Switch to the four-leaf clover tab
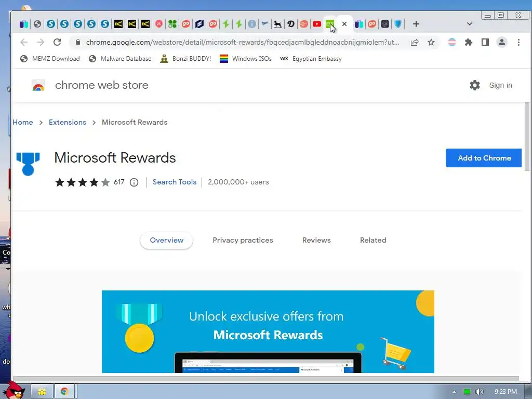The image size is (532, 399). pos(172,24)
